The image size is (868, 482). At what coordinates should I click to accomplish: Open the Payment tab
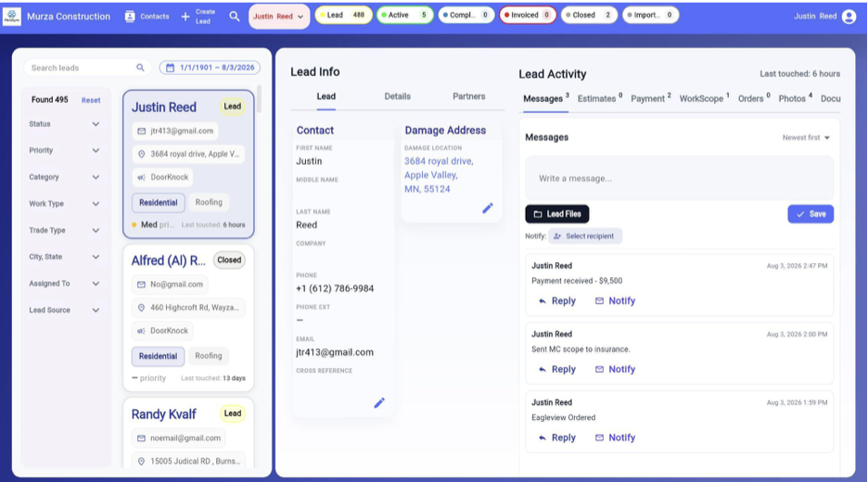click(x=650, y=98)
